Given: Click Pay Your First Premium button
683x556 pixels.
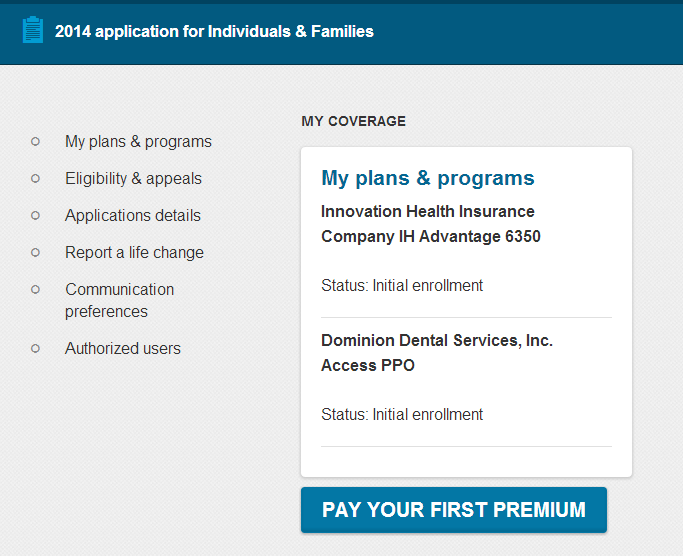Looking at the screenshot, I should tap(453, 510).
